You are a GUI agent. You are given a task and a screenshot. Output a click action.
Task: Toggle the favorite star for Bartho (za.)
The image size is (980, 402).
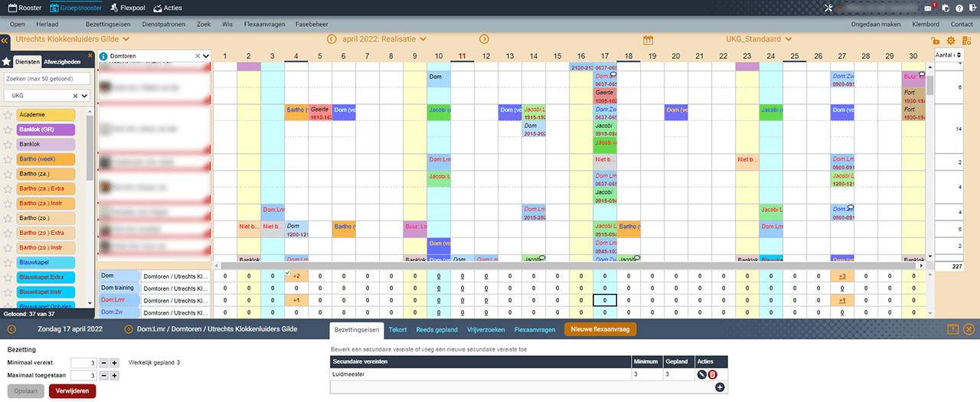click(8, 174)
